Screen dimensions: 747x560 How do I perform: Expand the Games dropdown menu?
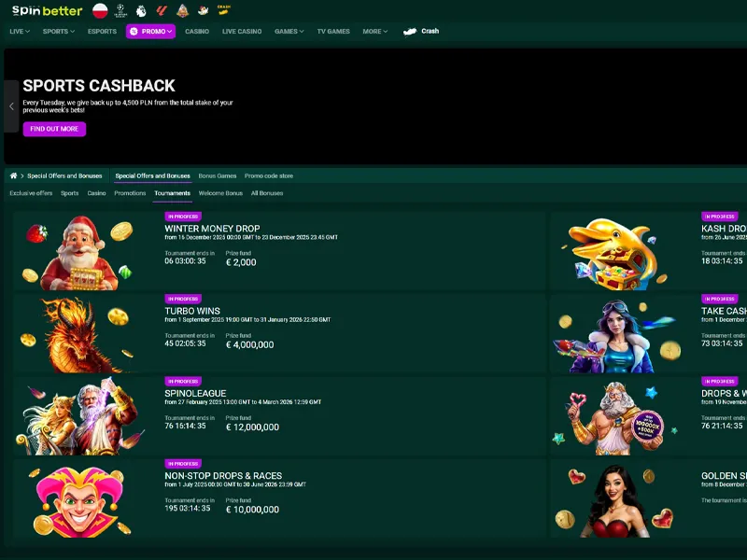click(289, 31)
